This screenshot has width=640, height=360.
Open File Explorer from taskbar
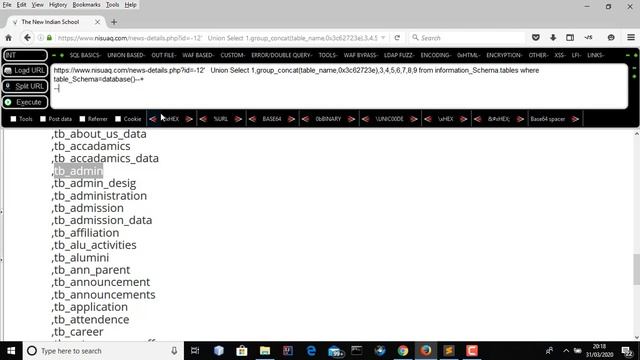tap(265, 351)
